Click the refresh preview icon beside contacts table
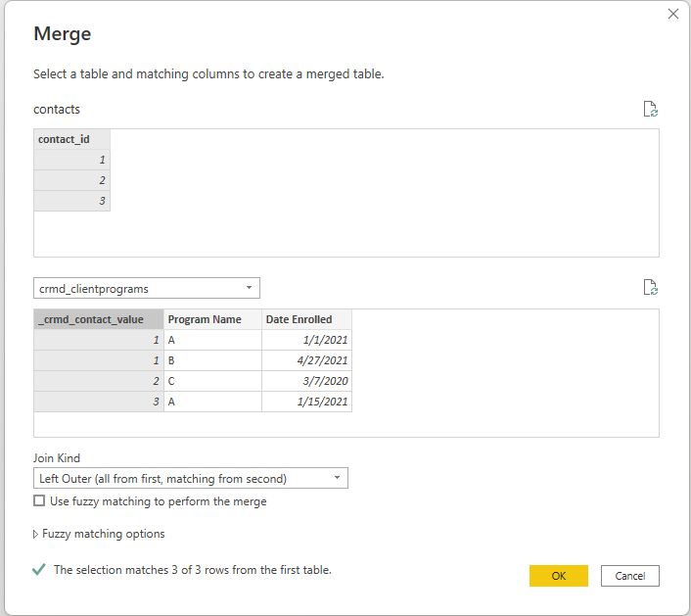 coord(651,109)
